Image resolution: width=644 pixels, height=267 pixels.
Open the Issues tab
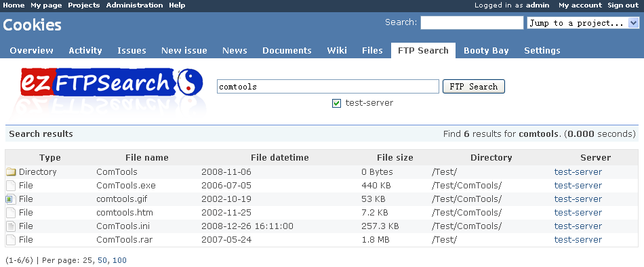click(x=132, y=51)
